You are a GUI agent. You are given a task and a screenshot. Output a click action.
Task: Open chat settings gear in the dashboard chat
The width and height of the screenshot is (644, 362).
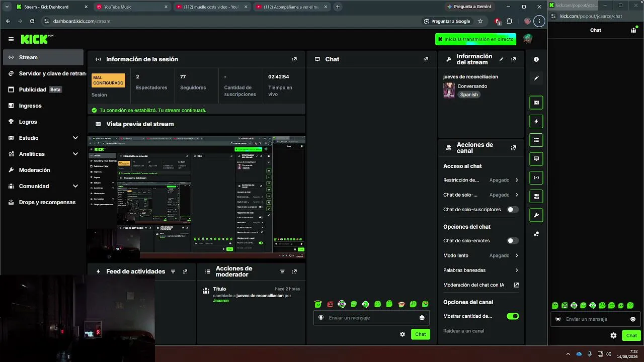(403, 334)
